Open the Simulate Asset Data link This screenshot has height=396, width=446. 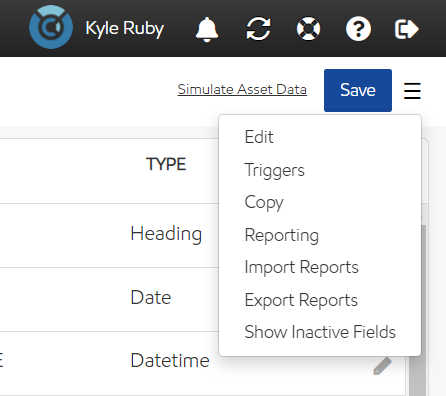pyautogui.click(x=242, y=89)
